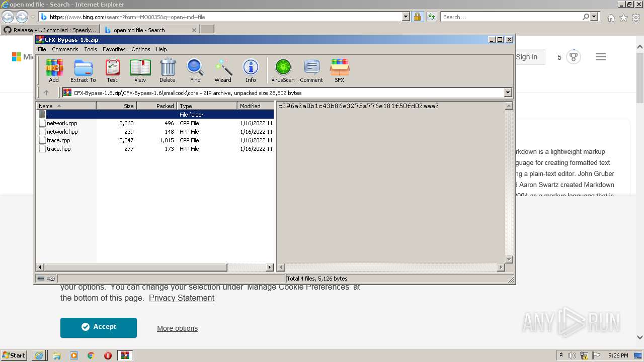
Task: Click comment pane scroll up arrow
Action: click(x=509, y=106)
